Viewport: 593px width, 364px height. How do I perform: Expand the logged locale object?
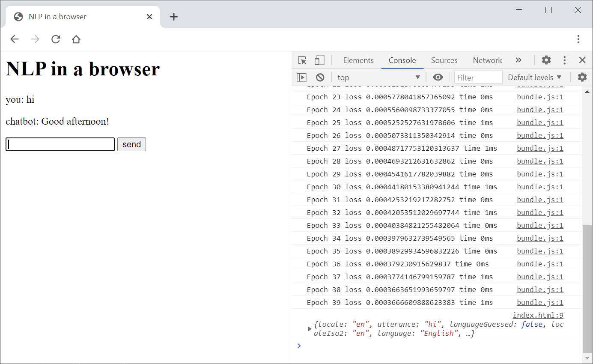coord(310,329)
